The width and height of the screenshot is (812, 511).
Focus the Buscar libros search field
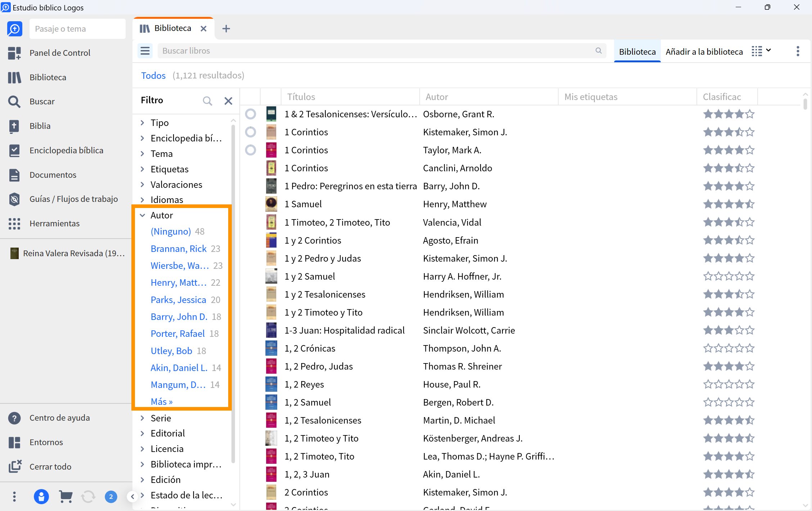click(382, 51)
